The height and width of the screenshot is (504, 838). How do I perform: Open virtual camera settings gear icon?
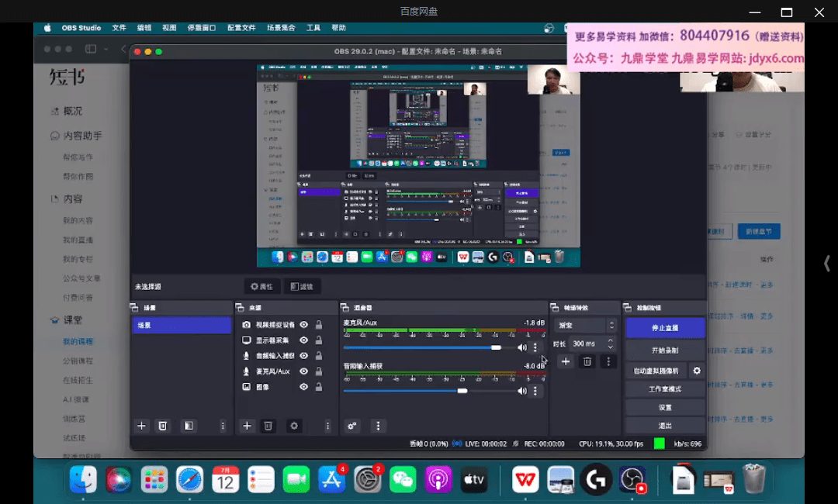pos(696,371)
